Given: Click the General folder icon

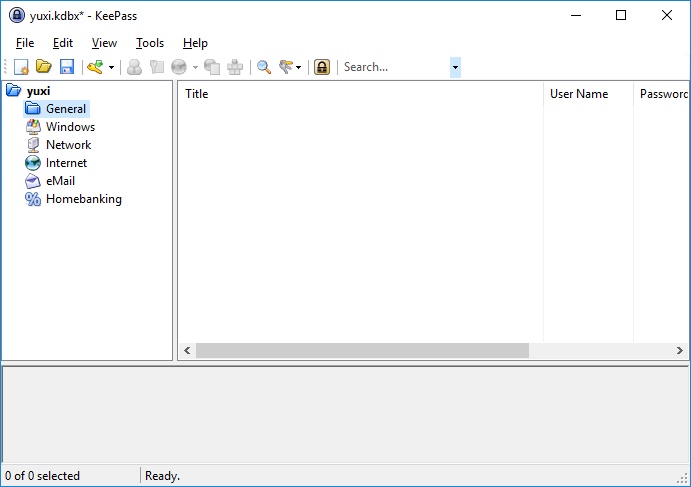Looking at the screenshot, I should (x=33, y=108).
